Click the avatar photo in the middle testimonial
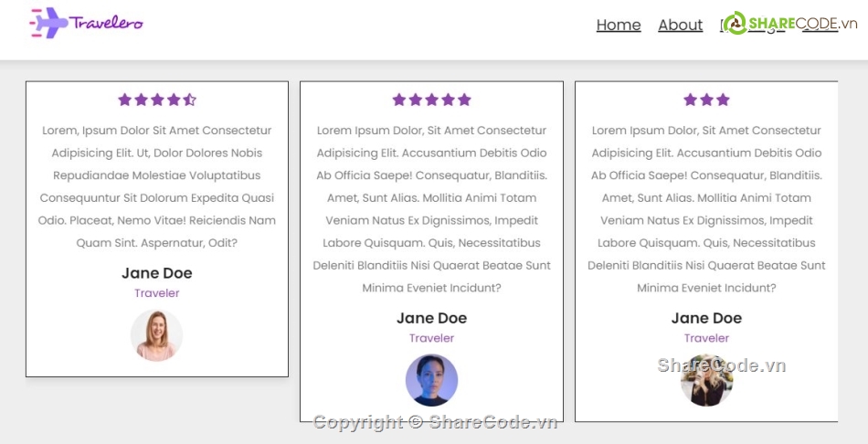868x444 pixels. 431,380
